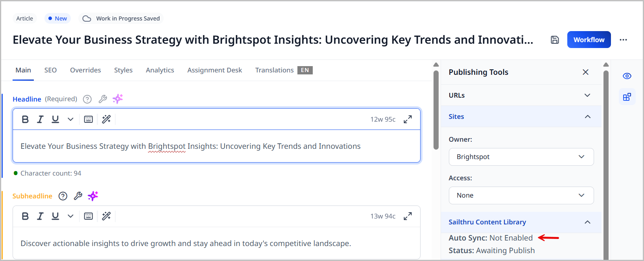Screen dimensions: 644x261
Task: Toggle italic in the Subheadline toolbar
Action: [40, 216]
